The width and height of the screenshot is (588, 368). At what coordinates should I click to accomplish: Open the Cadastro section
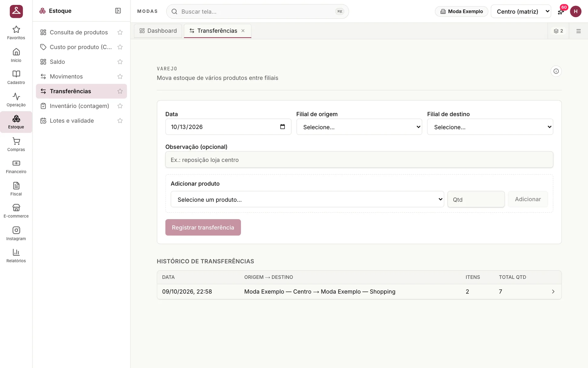click(x=16, y=77)
